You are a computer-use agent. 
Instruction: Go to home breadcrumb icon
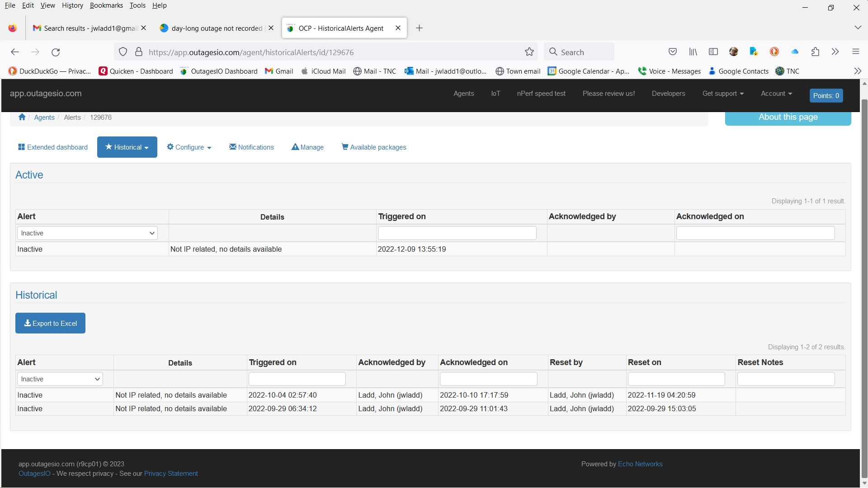[22, 117]
